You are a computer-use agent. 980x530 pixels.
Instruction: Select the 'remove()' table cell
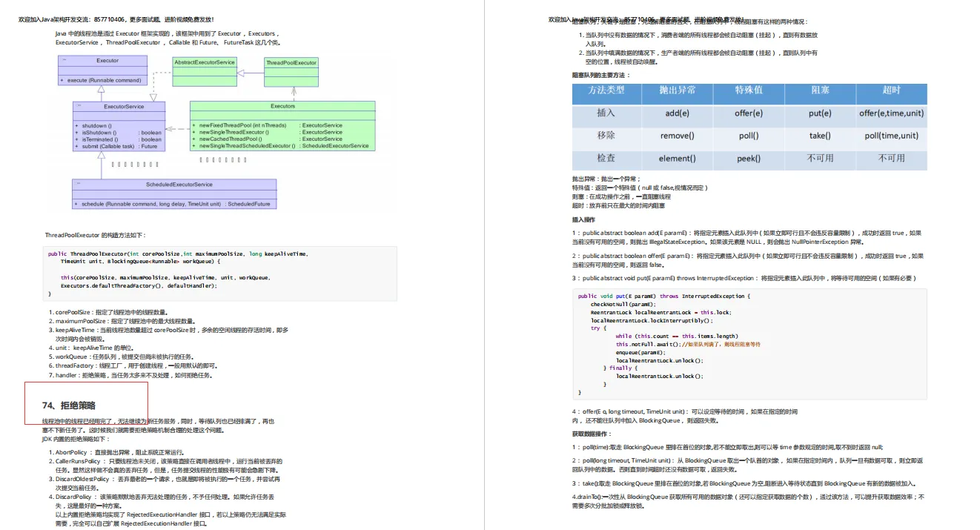[x=677, y=136]
